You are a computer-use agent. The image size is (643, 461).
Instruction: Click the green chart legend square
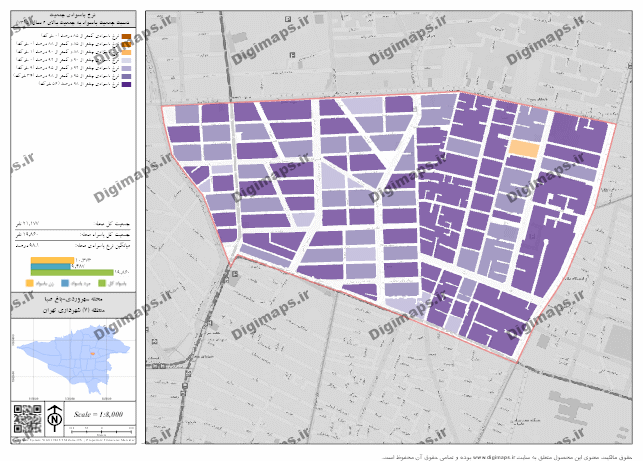tap(102, 283)
